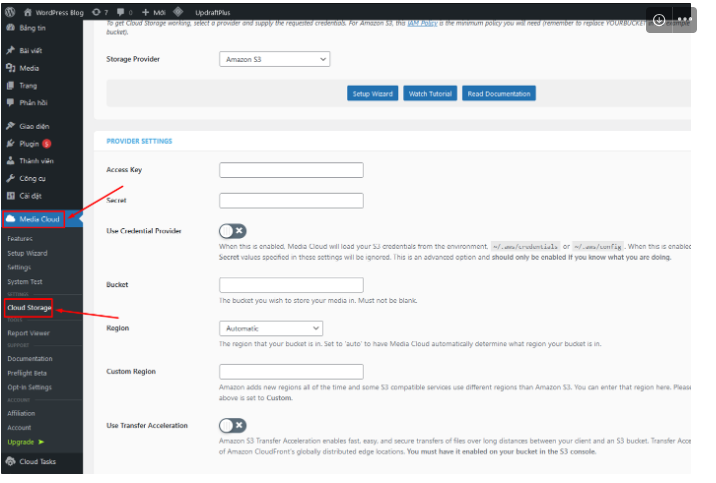Image resolution: width=716 pixels, height=483 pixels.
Task: Click the Upgrade arrow icon
Action: [41, 442]
